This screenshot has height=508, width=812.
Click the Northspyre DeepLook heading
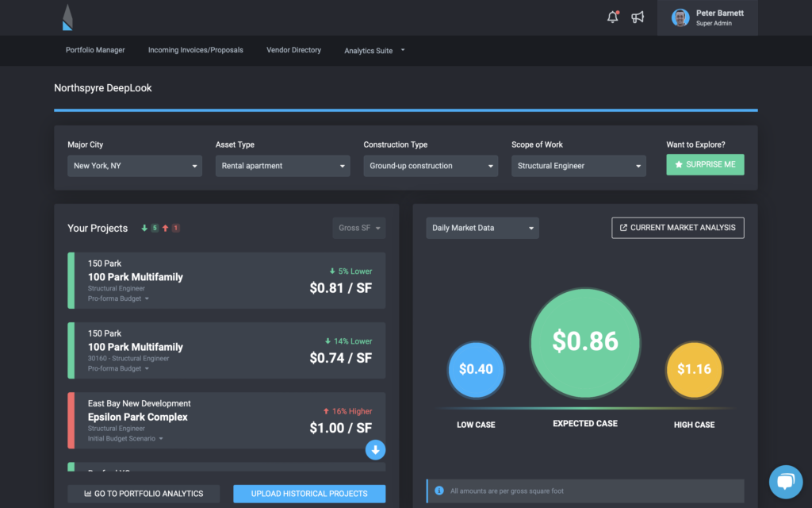point(103,88)
